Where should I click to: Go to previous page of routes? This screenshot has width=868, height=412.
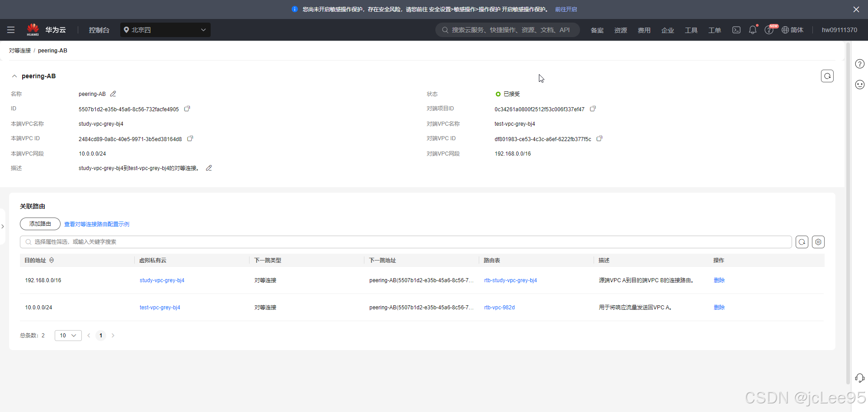point(89,336)
